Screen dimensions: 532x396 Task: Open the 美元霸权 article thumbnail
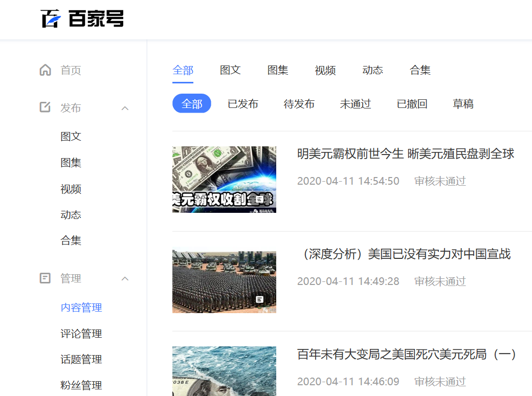[x=224, y=179]
